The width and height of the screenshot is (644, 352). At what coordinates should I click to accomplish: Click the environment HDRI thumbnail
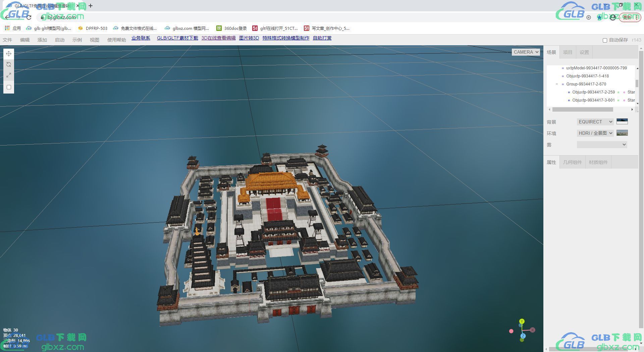622,133
